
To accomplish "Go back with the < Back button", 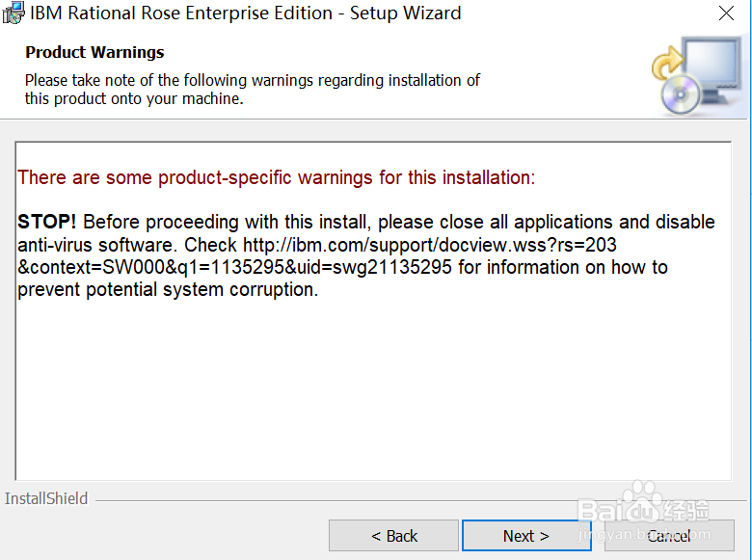I will click(393, 536).
